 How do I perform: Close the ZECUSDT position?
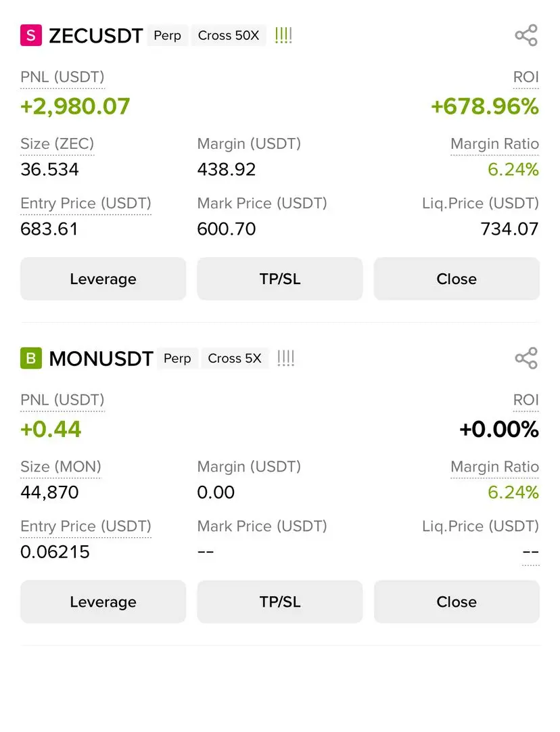[457, 279]
